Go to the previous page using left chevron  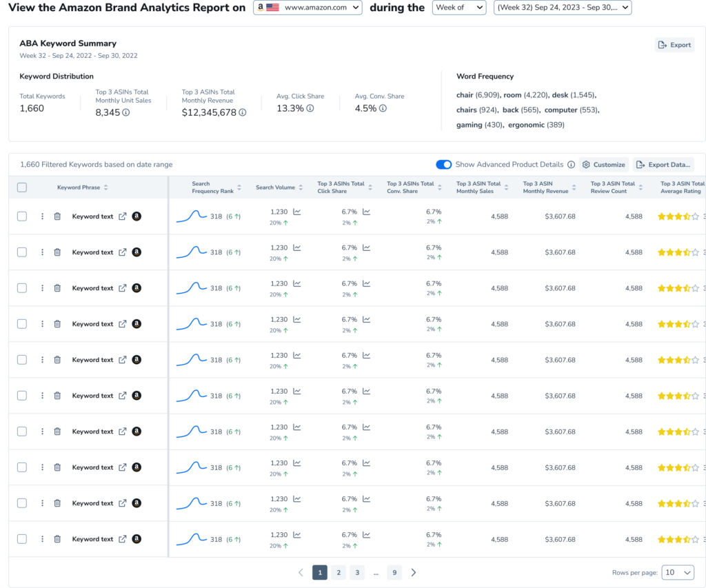pyautogui.click(x=301, y=573)
